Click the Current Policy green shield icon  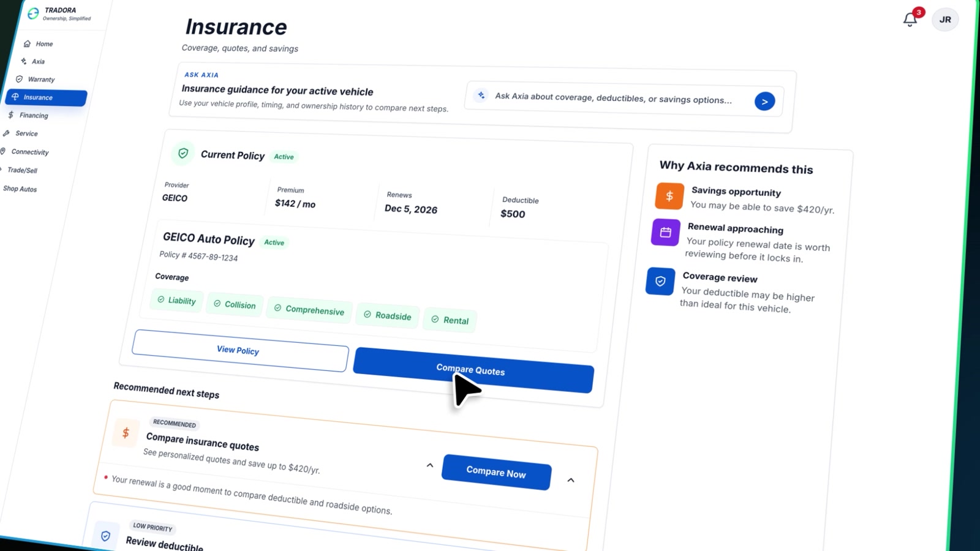tap(183, 153)
